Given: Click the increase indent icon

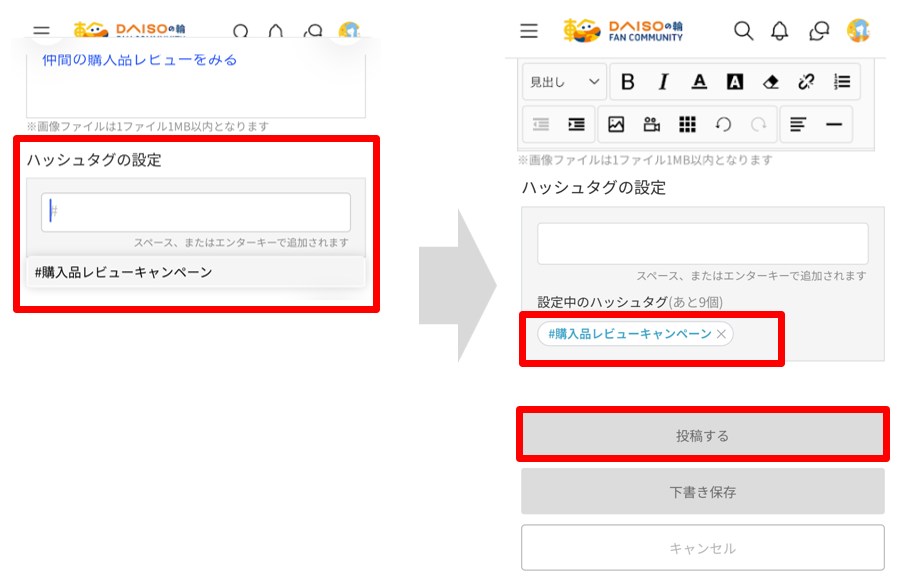Looking at the screenshot, I should point(577,124).
